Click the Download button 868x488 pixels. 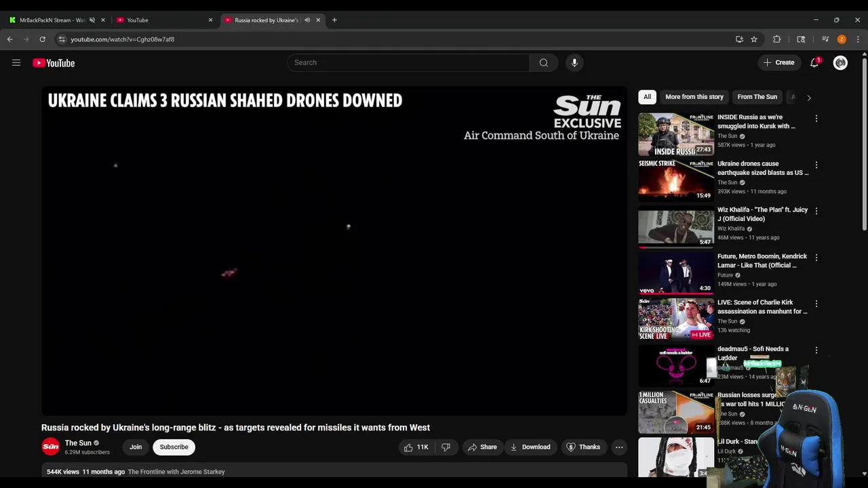click(x=530, y=447)
